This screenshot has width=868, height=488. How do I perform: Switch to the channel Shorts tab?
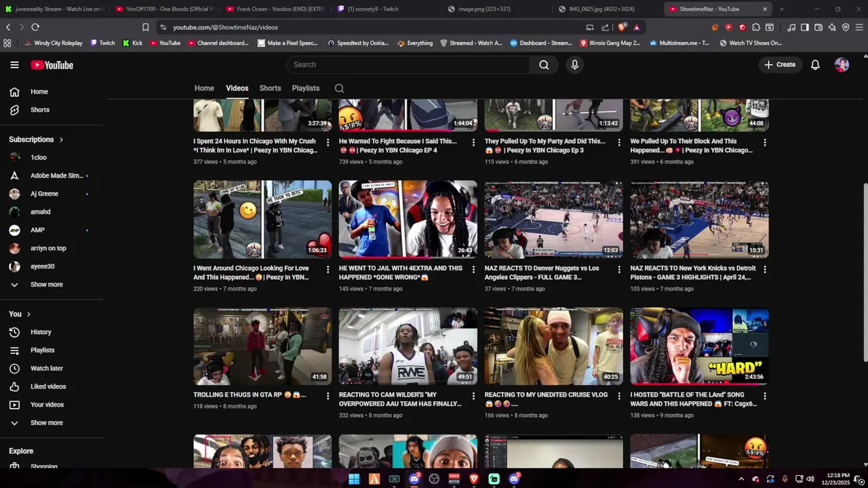[270, 88]
